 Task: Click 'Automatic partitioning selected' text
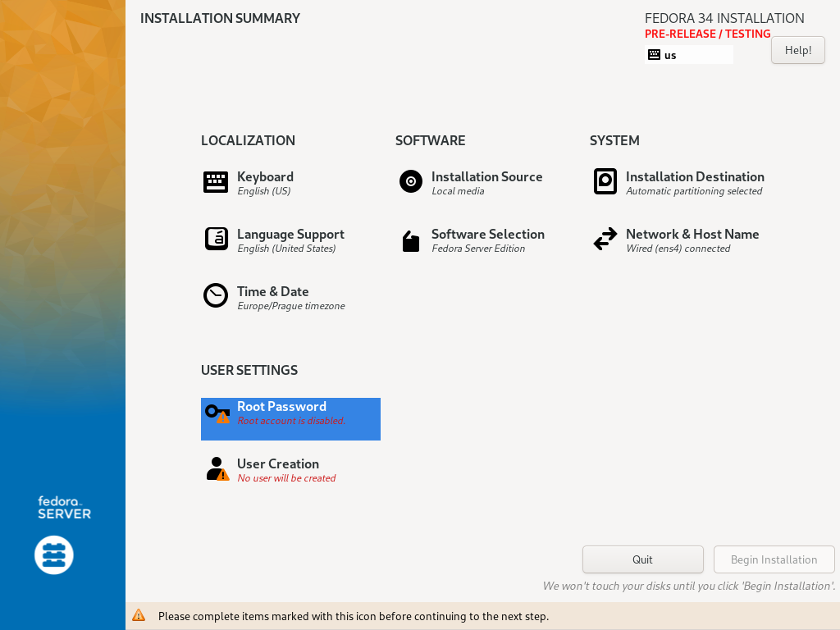coord(694,191)
